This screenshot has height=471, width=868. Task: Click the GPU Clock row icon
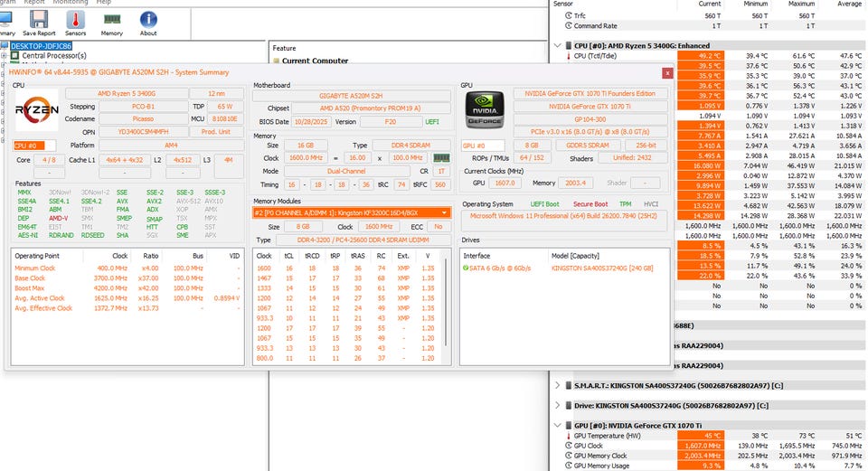[x=568, y=446]
